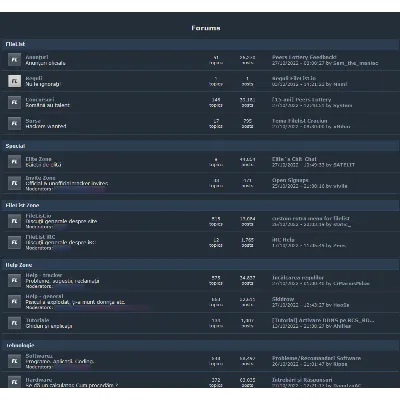Open last post in Bursa row
Screen dimensions: 400x400
299,121
